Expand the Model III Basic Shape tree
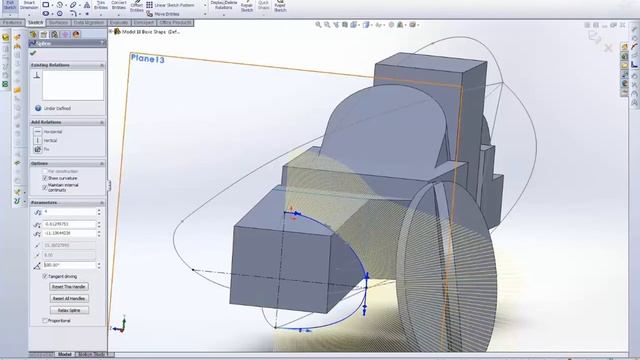 pos(111,31)
